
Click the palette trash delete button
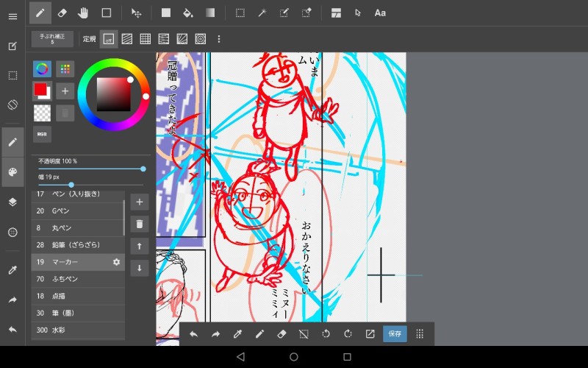tap(65, 113)
